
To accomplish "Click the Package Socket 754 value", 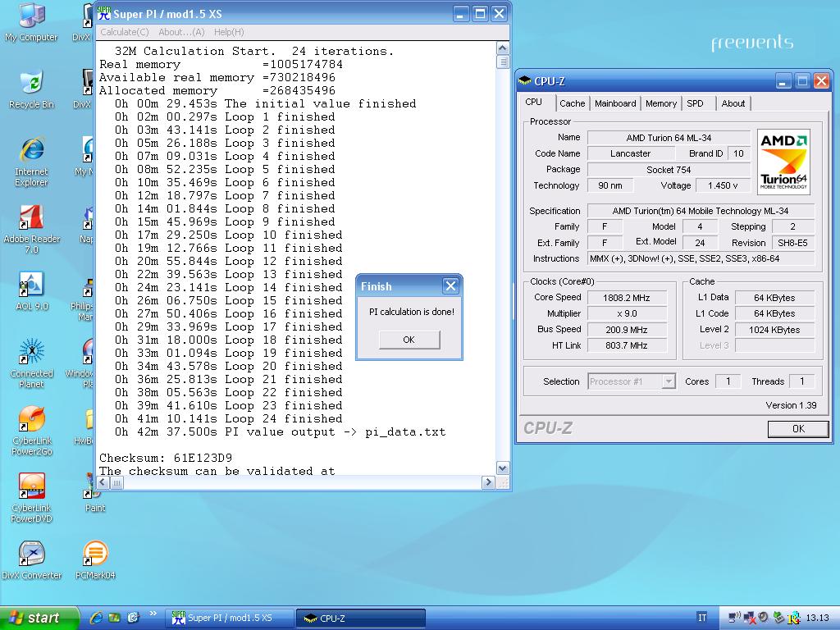I will [669, 170].
